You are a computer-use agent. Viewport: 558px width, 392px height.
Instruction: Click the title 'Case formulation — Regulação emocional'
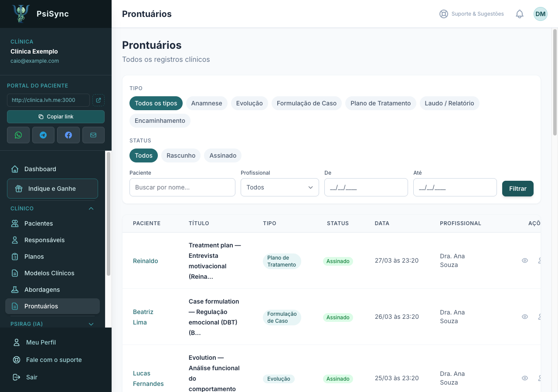214,317
